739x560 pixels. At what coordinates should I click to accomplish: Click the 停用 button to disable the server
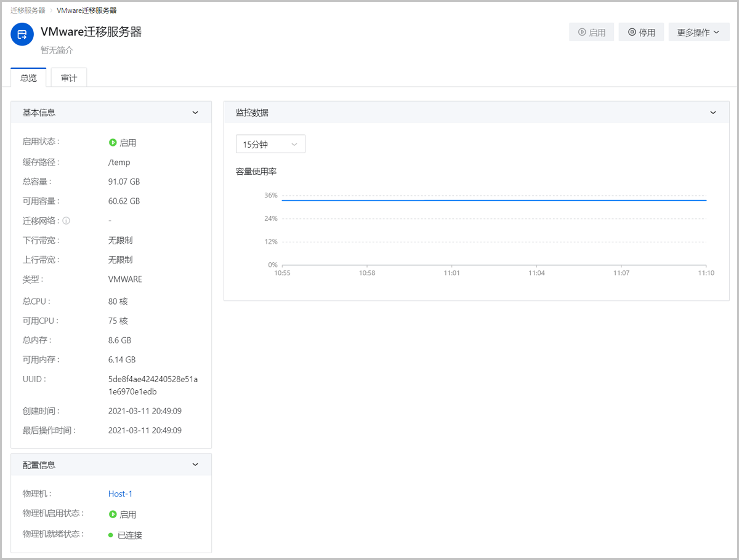[x=641, y=33]
